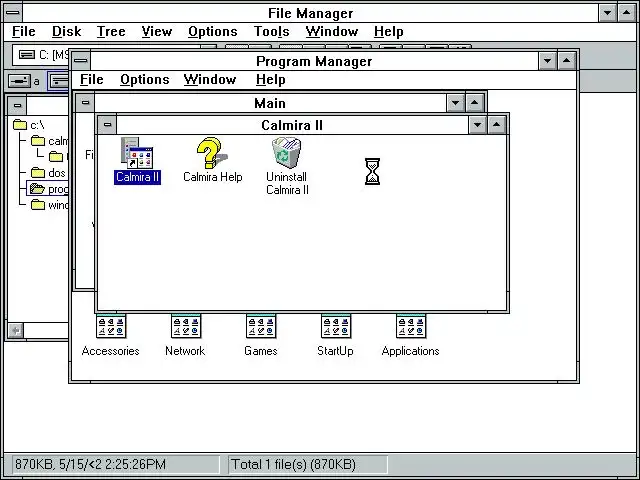Viewport: 640px width, 480px height.
Task: Minimize the Main group window
Action: (456, 103)
